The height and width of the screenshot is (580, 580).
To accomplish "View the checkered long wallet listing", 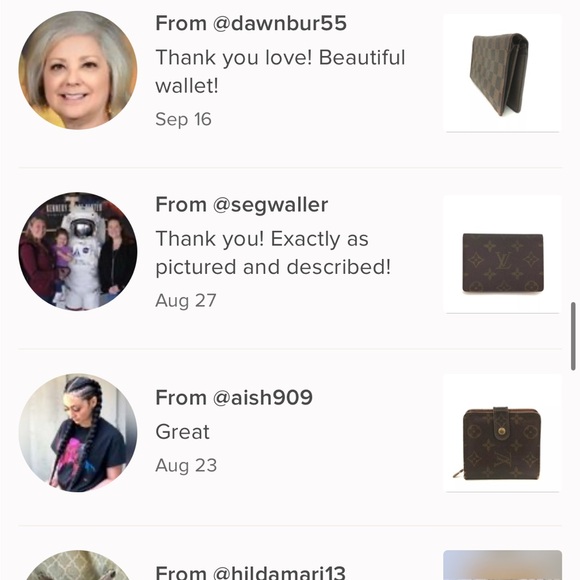I will click(x=502, y=73).
